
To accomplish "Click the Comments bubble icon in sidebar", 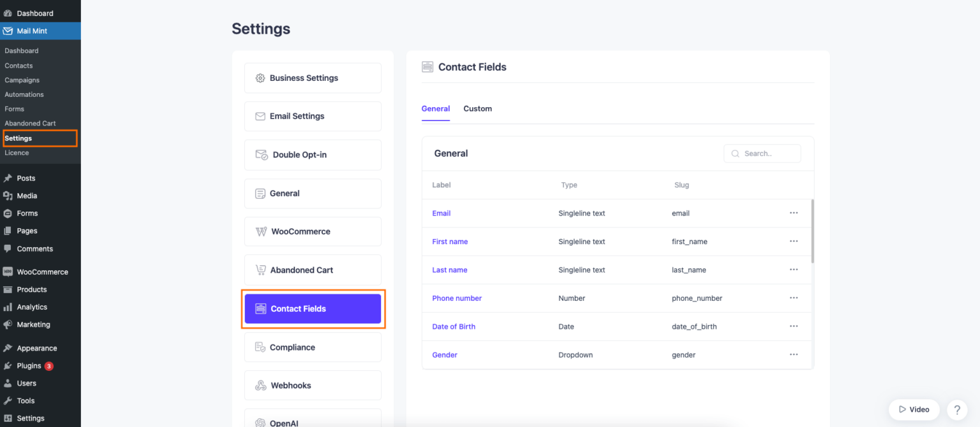I will point(9,249).
